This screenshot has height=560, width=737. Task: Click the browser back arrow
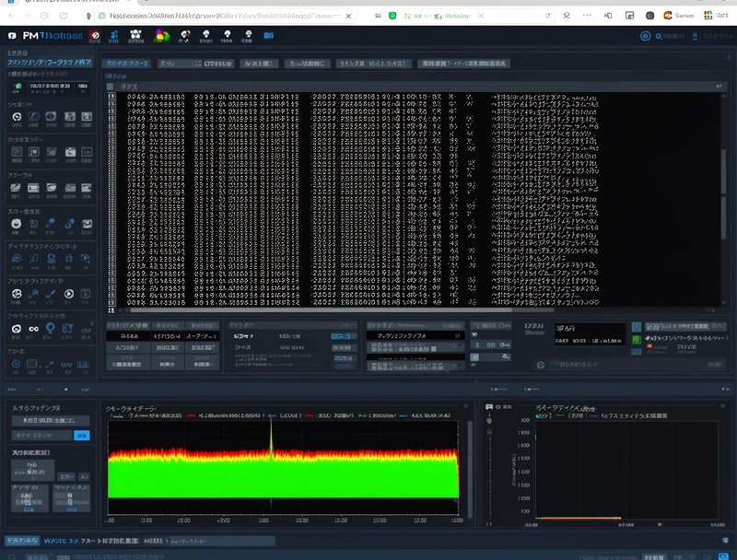click(x=10, y=15)
